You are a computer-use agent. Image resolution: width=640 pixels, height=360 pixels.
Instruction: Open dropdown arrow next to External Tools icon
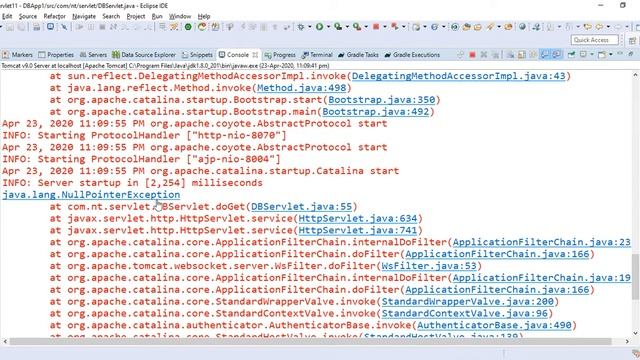click(x=366, y=27)
